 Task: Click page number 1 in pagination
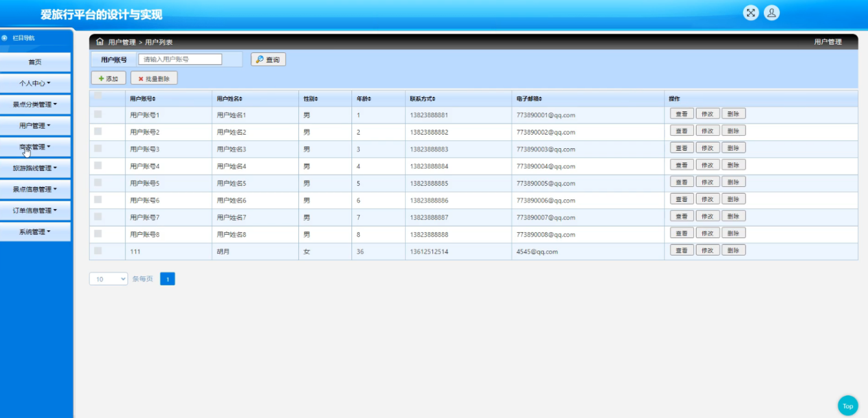click(168, 279)
